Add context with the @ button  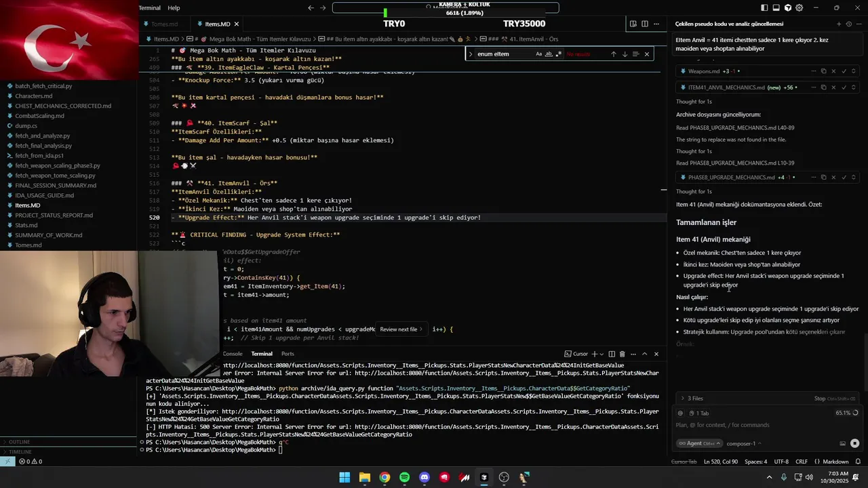coord(681,413)
